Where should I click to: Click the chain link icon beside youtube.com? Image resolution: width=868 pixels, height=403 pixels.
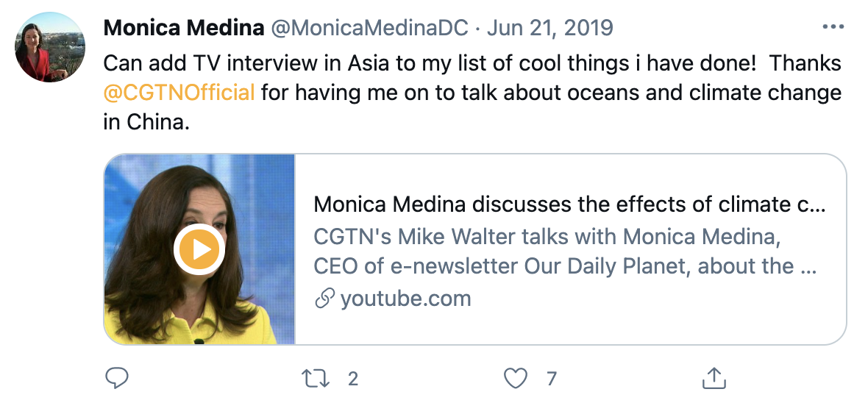click(324, 299)
